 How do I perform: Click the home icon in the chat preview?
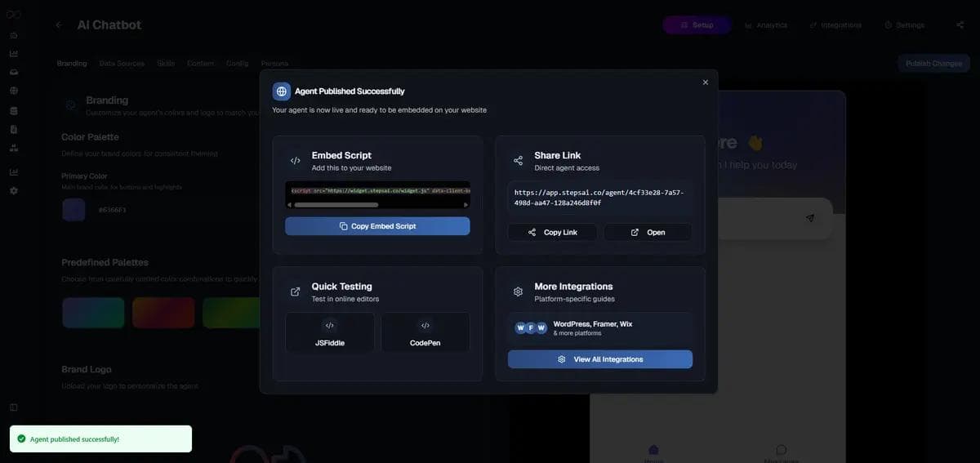(x=653, y=450)
